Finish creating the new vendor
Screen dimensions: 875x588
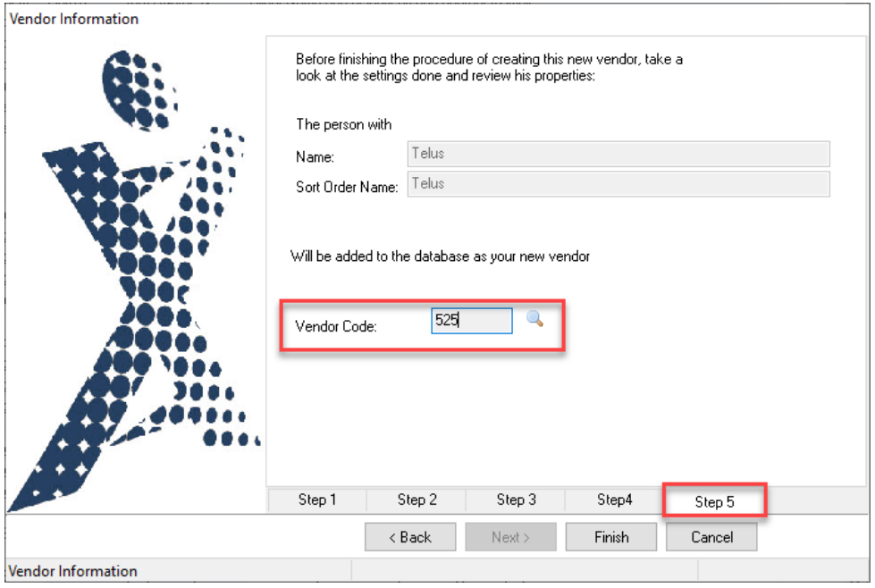click(611, 537)
